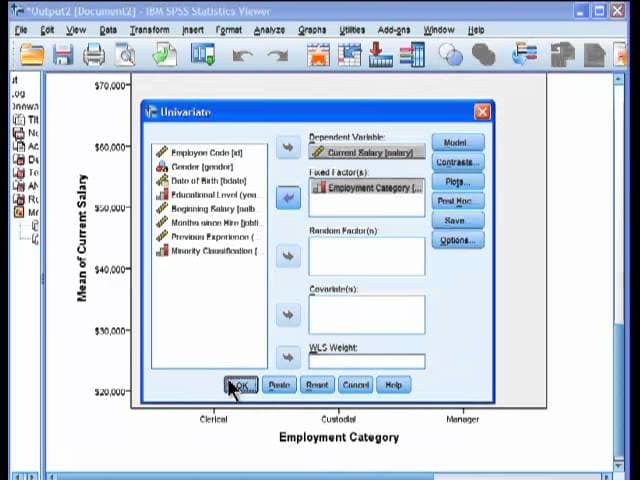The height and width of the screenshot is (480, 640).
Task: Click the Open folder toolbar icon
Action: tap(32, 55)
